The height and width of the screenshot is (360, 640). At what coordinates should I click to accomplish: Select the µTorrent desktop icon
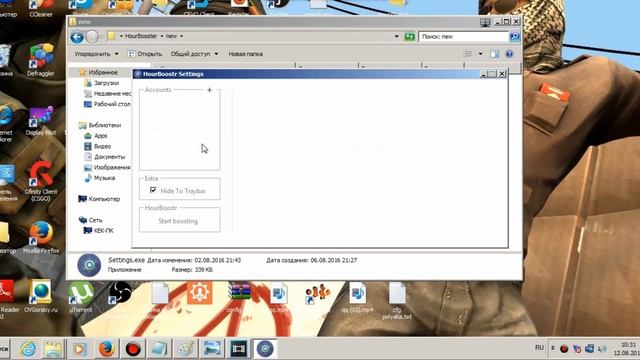80,296
